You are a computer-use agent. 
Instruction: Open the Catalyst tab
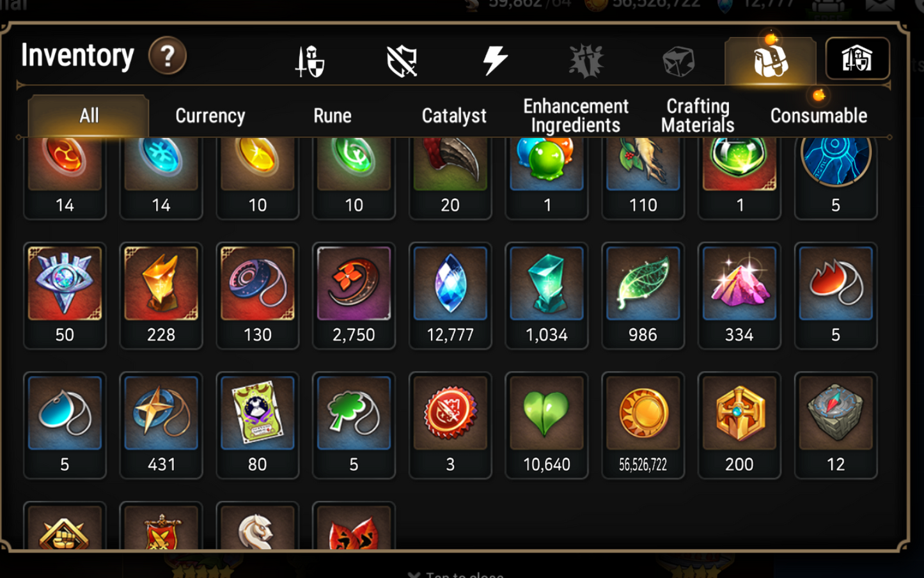click(x=454, y=116)
